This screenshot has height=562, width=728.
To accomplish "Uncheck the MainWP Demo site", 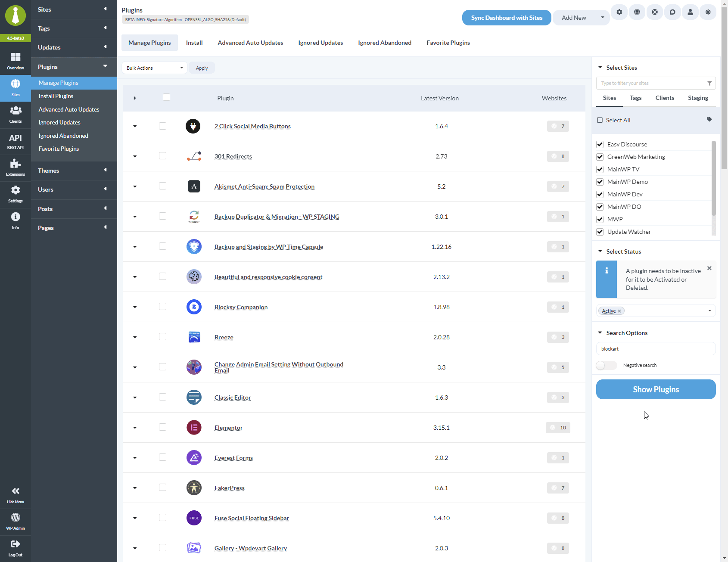I will click(x=600, y=182).
